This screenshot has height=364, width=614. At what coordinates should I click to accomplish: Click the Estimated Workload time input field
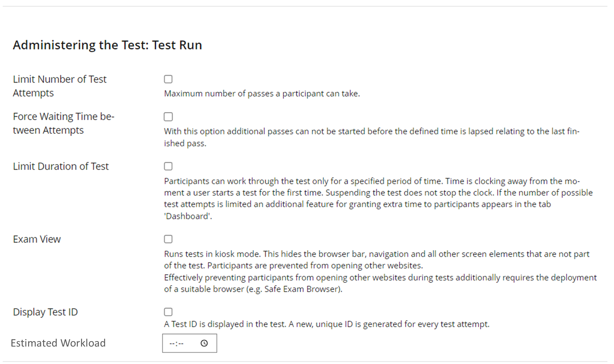point(179,343)
